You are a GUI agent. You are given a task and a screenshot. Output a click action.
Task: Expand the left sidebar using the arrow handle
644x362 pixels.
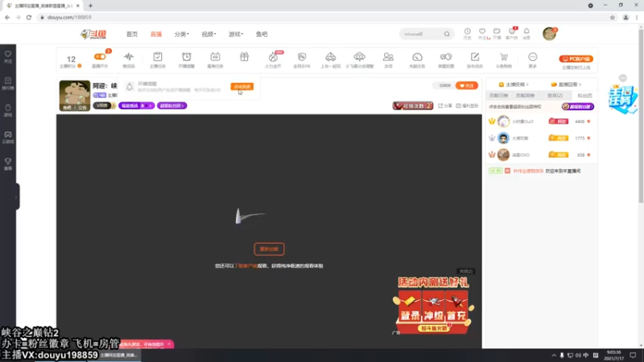(16, 197)
